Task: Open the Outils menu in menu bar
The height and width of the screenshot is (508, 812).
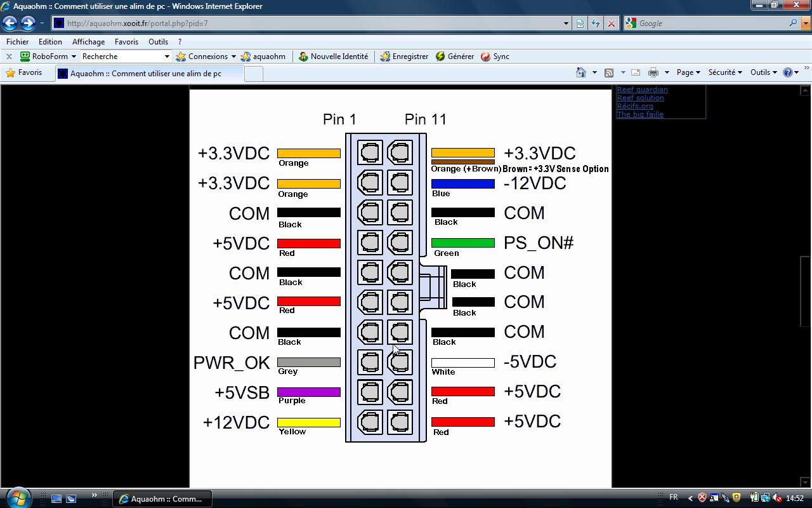Action: click(158, 42)
